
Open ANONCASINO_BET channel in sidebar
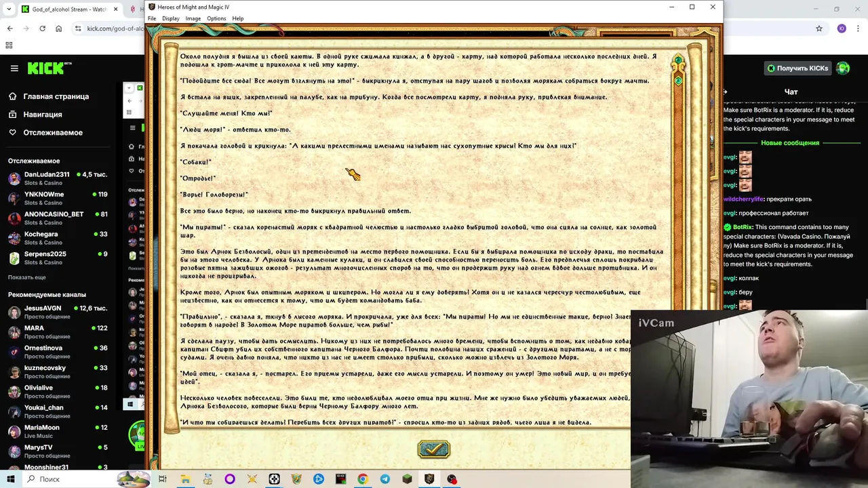pyautogui.click(x=58, y=218)
